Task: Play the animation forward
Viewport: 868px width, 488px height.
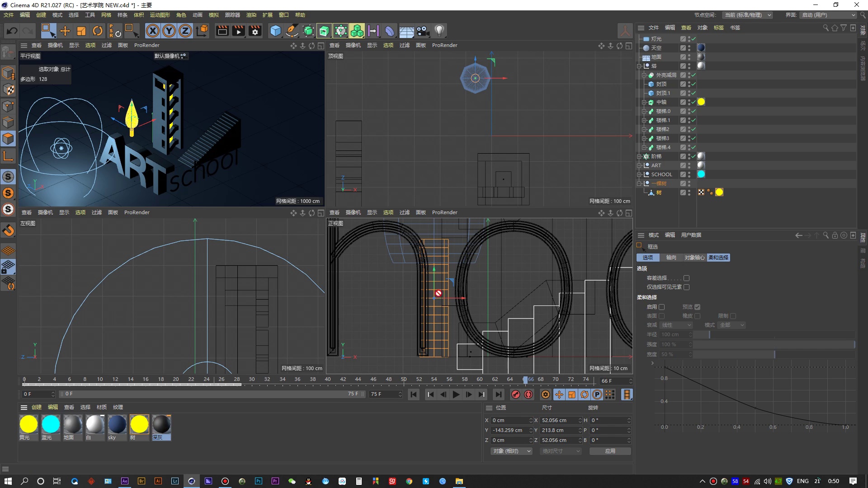Action: pyautogui.click(x=456, y=394)
